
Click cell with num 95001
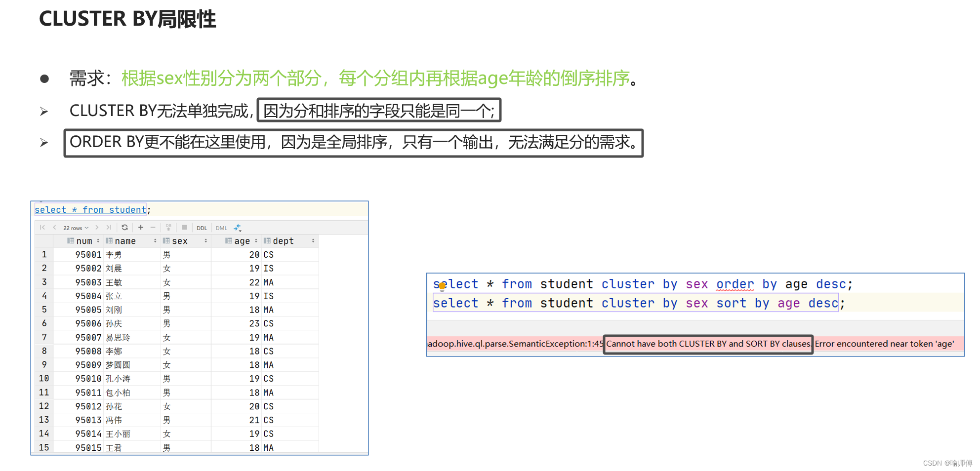(x=79, y=255)
